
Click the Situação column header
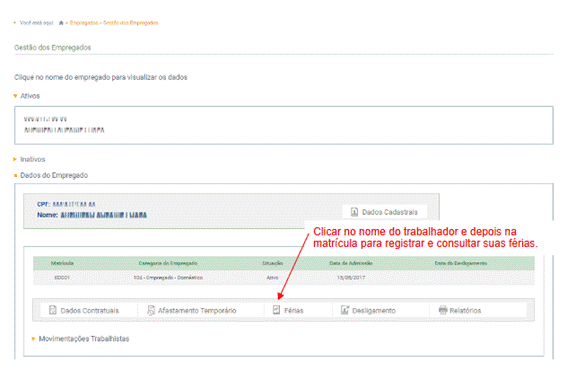pos(273,263)
